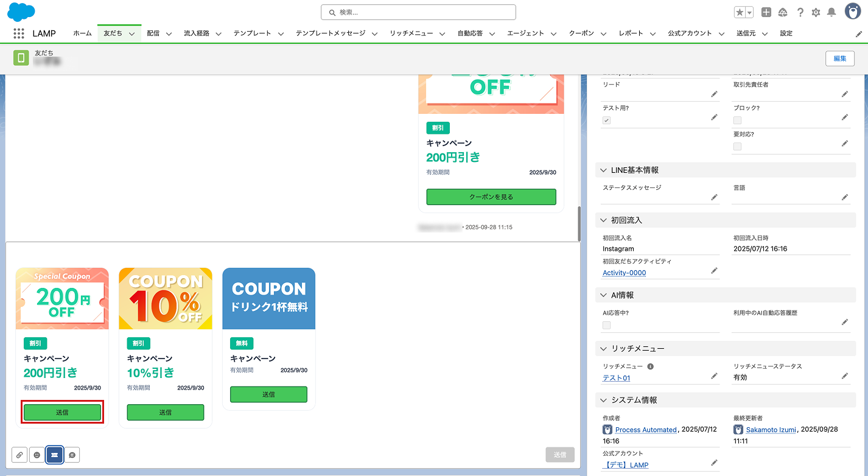The image size is (868, 476).
Task: Switch to the ホーム tab
Action: tap(82, 33)
